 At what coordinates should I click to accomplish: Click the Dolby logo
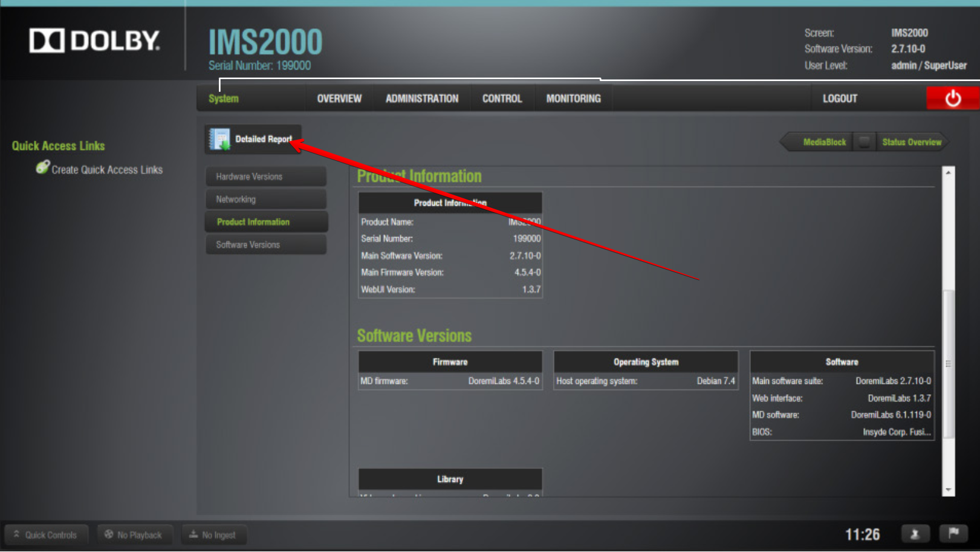[95, 41]
